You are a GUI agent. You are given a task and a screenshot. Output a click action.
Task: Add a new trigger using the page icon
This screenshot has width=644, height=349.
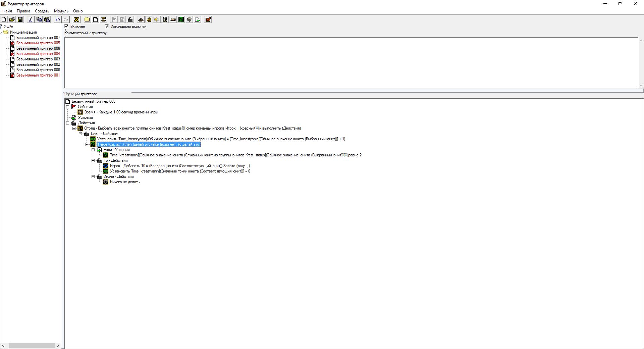click(95, 19)
